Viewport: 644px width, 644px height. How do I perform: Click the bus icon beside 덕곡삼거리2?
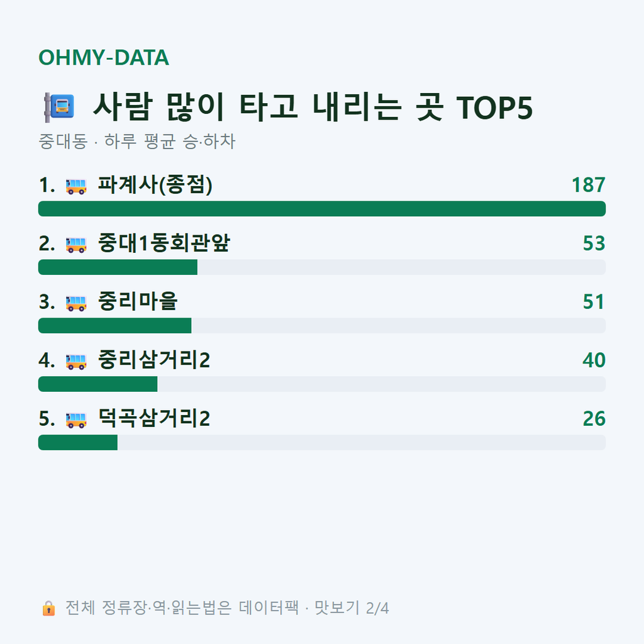pyautogui.click(x=76, y=419)
